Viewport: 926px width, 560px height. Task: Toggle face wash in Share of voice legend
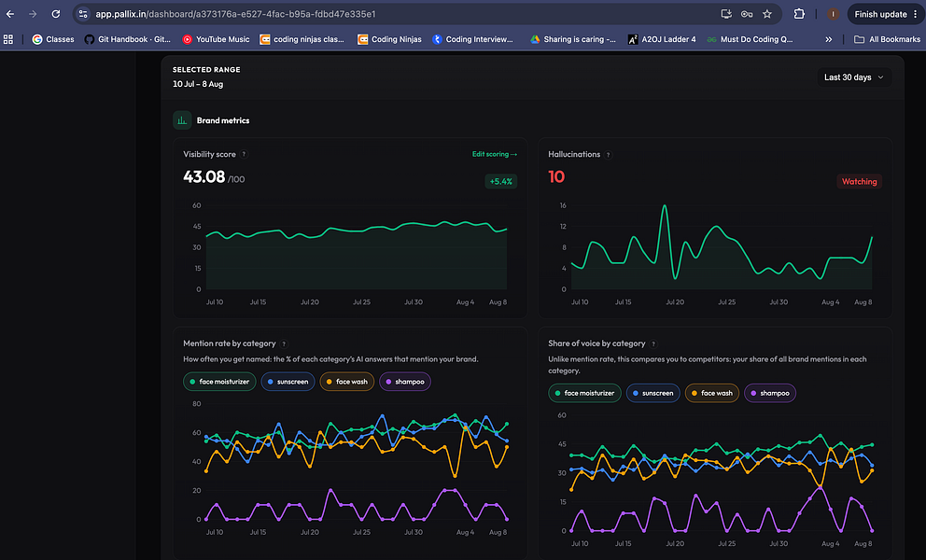point(711,393)
